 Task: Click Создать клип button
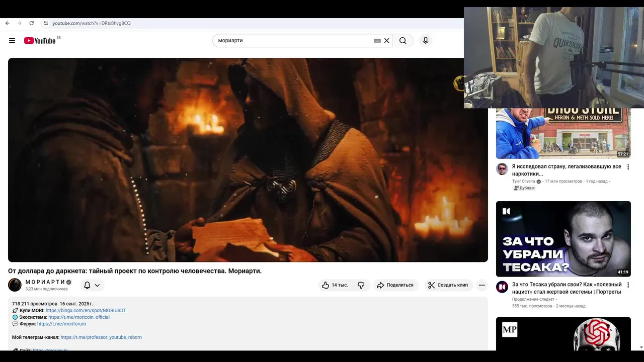coord(448,285)
